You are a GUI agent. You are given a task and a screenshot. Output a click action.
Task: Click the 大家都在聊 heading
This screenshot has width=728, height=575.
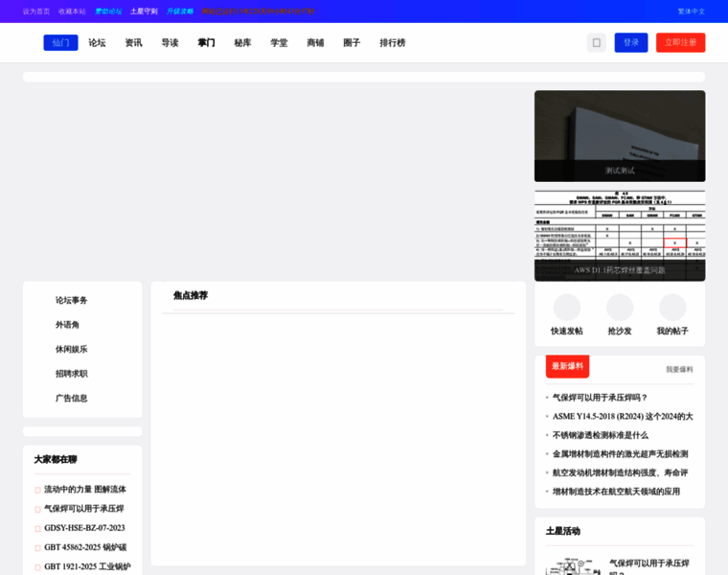(56, 460)
